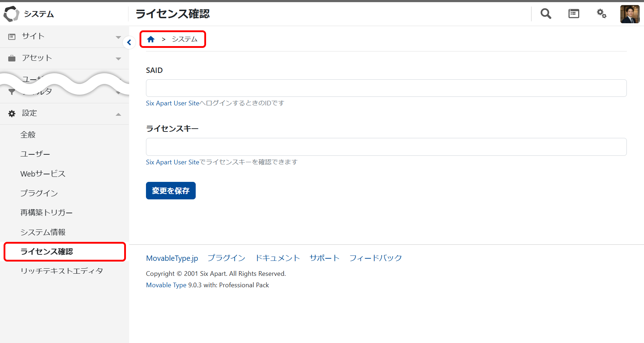The width and height of the screenshot is (644, 343).
Task: Collapse the 設定 section arrow
Action: 118,114
